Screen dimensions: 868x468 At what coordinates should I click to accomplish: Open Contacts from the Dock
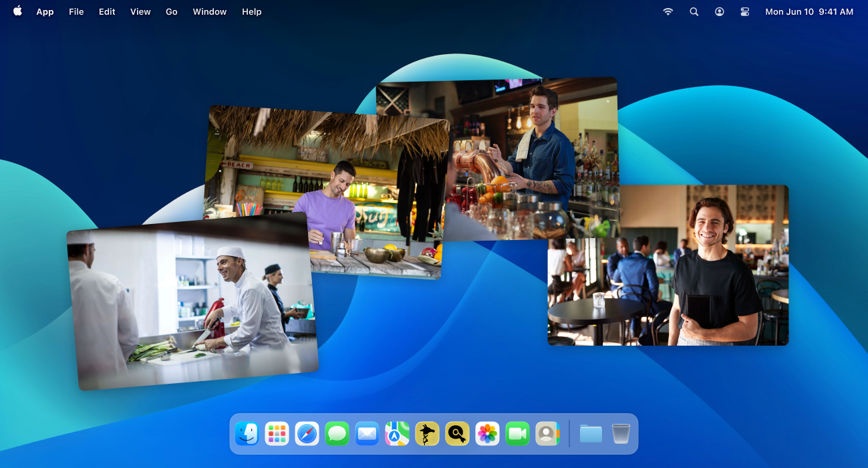click(547, 434)
